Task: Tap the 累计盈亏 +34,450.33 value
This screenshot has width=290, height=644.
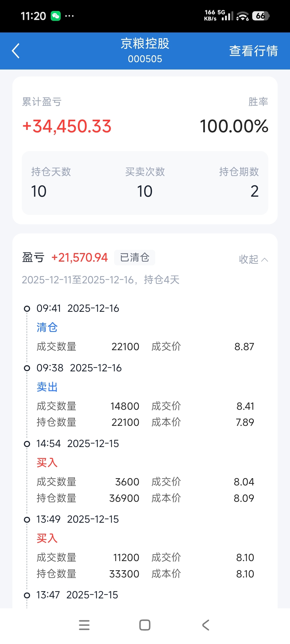Action: click(67, 126)
